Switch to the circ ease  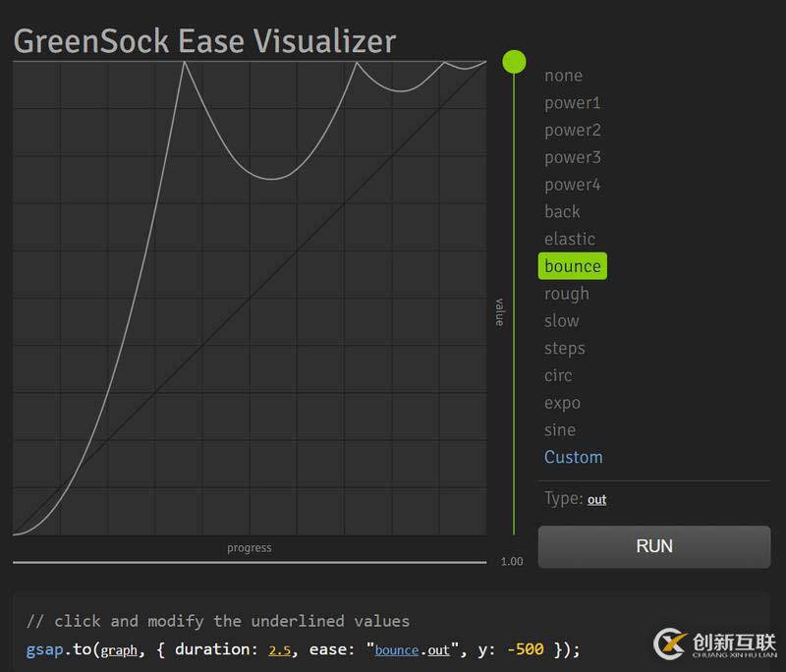(x=558, y=375)
